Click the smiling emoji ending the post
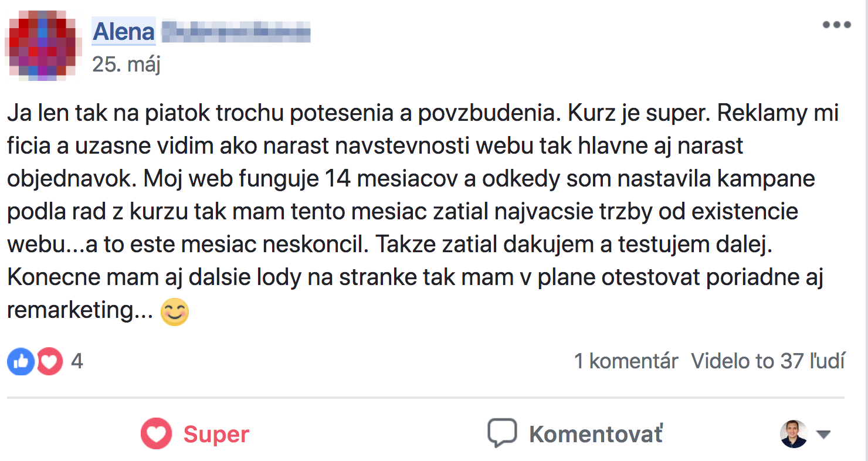 tap(175, 311)
